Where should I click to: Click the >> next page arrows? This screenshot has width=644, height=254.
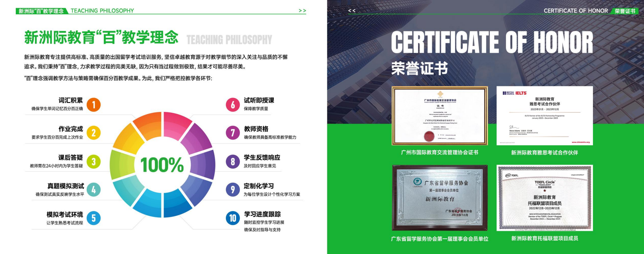(x=302, y=11)
